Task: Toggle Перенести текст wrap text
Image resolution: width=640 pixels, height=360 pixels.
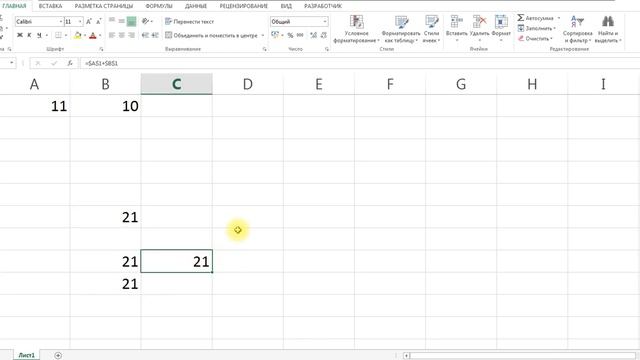Action: 189,22
